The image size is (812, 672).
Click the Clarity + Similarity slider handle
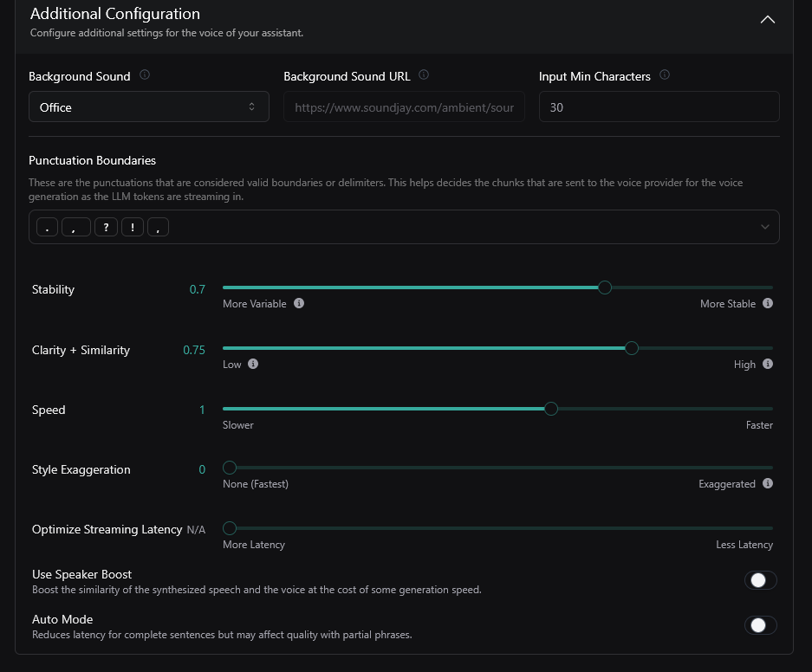coord(632,348)
